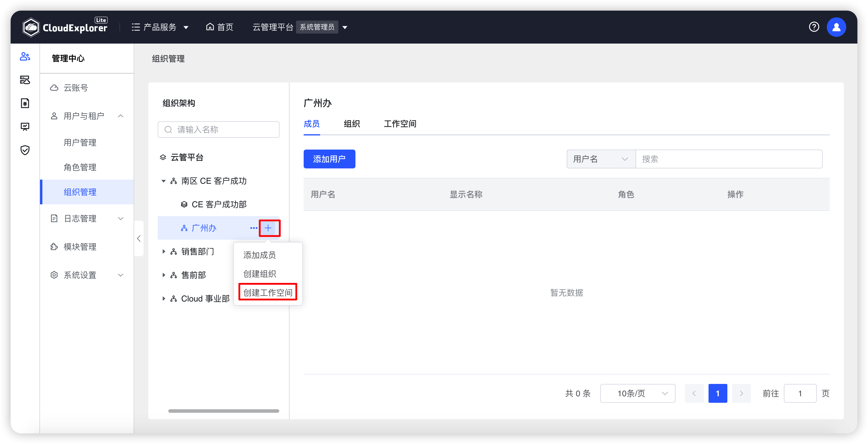Click the 用户名 column header
Screen dimensions: 868x444
323,195
